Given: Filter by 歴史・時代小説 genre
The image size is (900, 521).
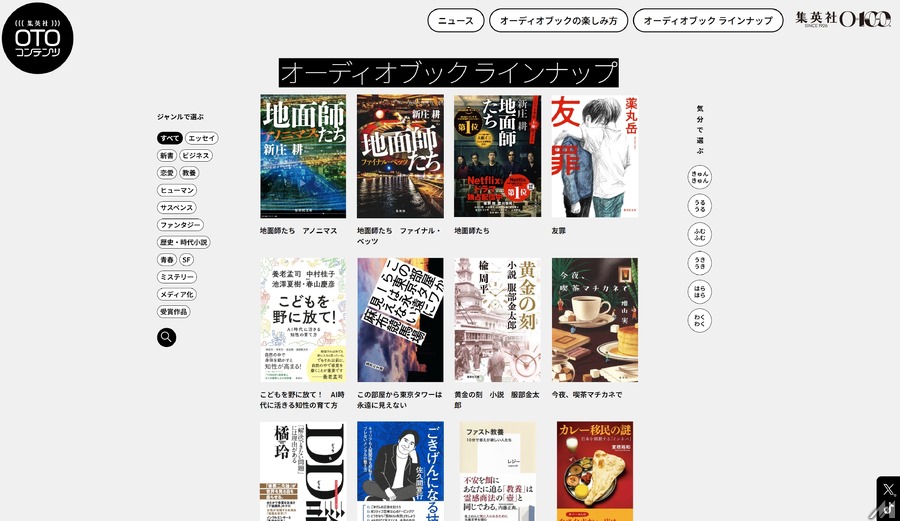Looking at the screenshot, I should [184, 242].
